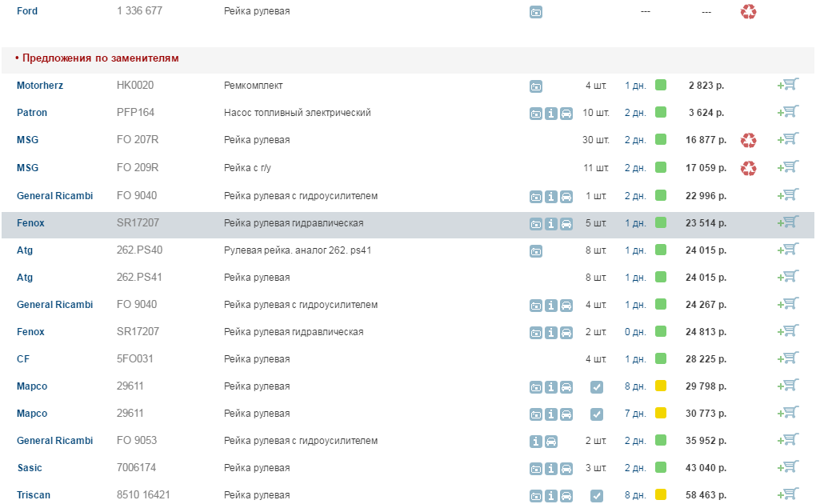This screenshot has height=504, width=824.
Task: Open Atg brand link for 262.PS41
Action: point(25,278)
